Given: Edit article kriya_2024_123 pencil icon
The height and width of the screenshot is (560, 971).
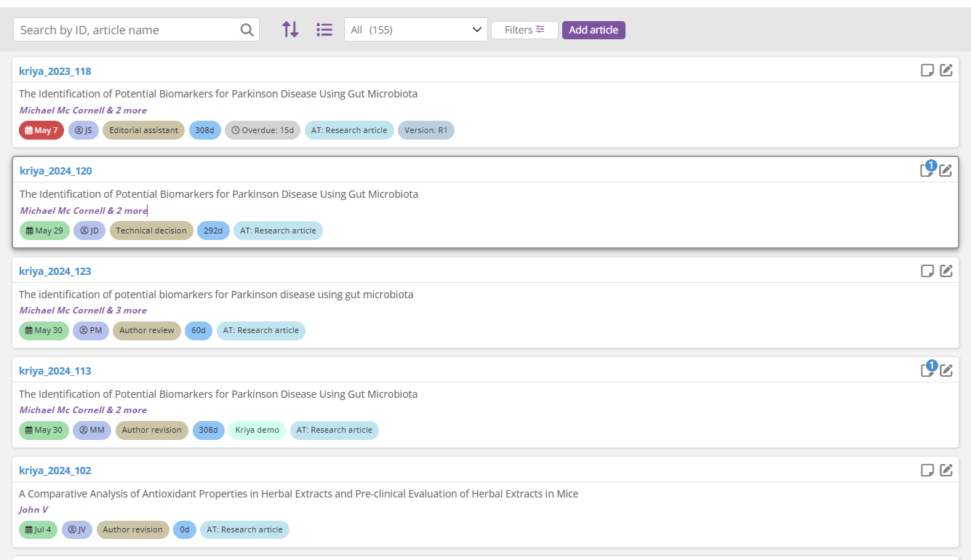Looking at the screenshot, I should pyautogui.click(x=946, y=271).
